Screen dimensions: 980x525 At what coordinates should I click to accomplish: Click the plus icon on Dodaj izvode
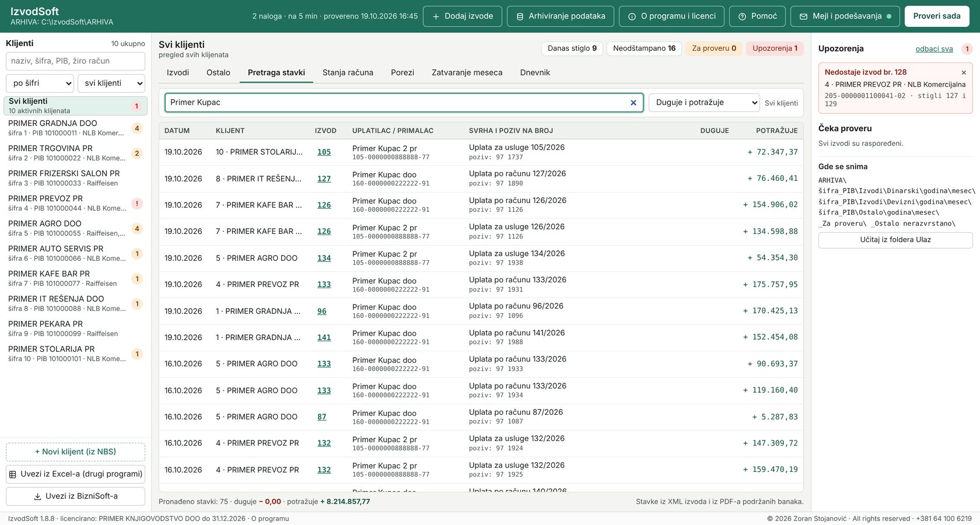436,16
